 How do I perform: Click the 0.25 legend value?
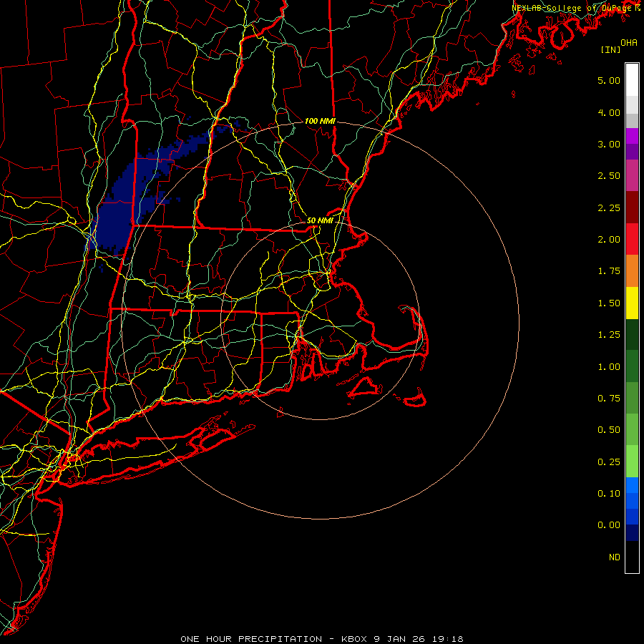coord(609,462)
